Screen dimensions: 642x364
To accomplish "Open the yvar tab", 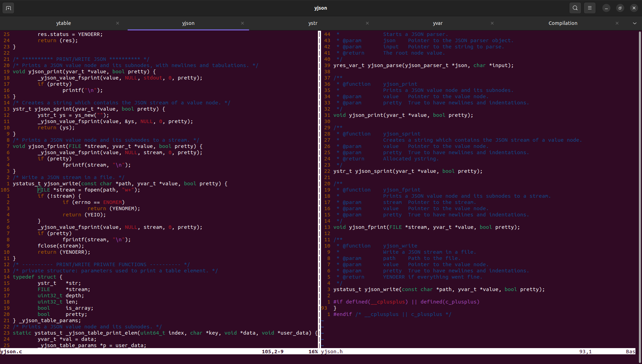I will (x=438, y=23).
